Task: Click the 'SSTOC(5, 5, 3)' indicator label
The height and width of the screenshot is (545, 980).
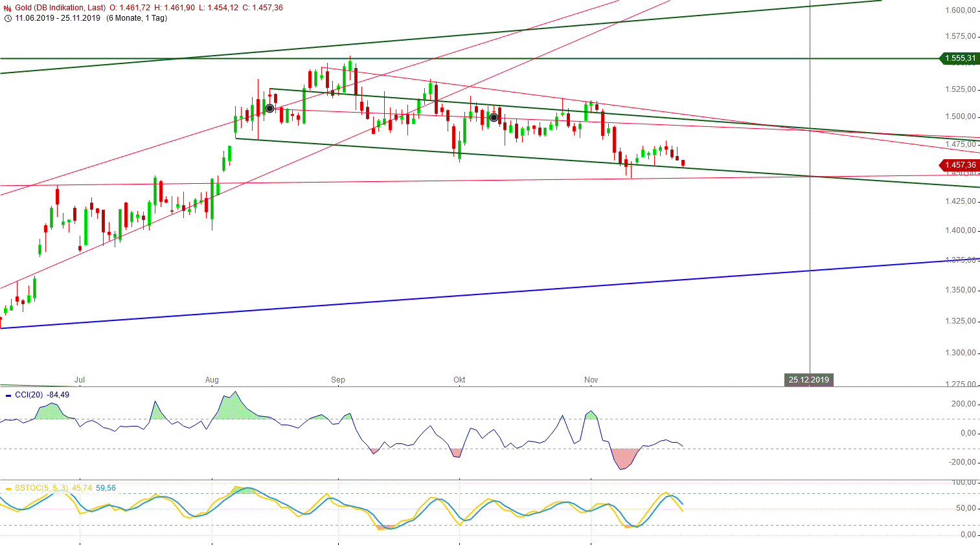Action: click(41, 488)
